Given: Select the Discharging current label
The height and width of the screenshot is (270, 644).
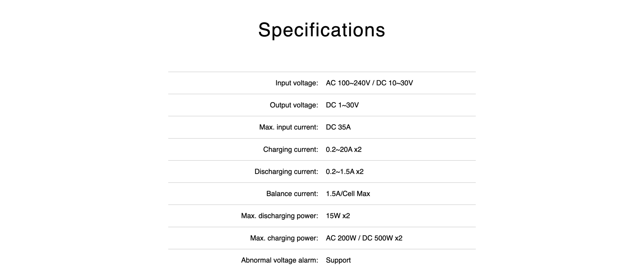Looking at the screenshot, I should tap(286, 172).
